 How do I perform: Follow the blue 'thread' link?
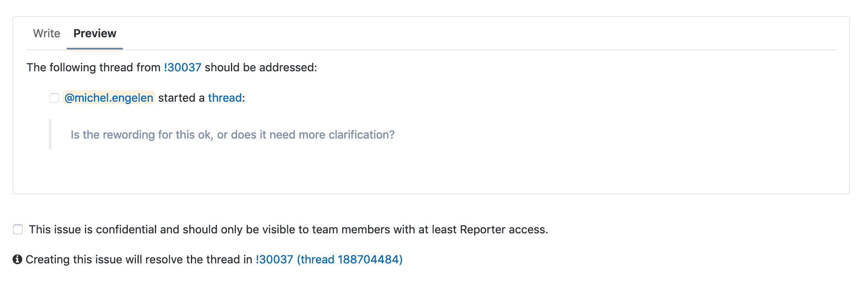[x=225, y=98]
